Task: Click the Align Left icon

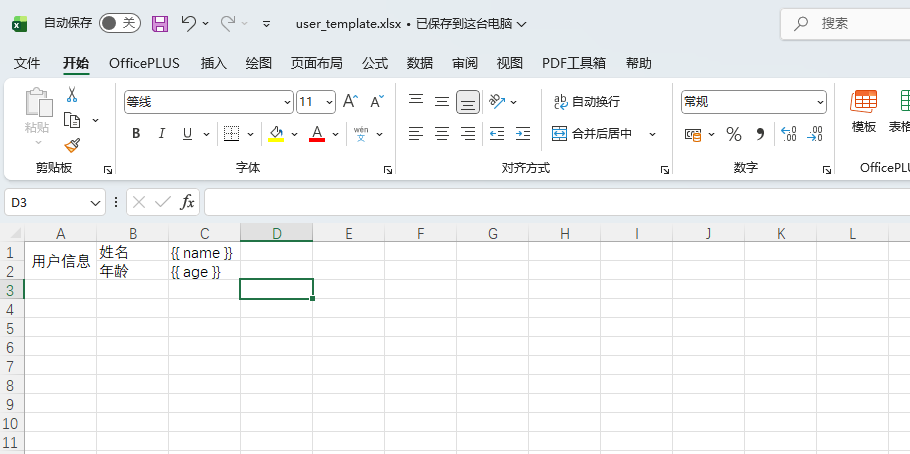Action: click(x=416, y=134)
